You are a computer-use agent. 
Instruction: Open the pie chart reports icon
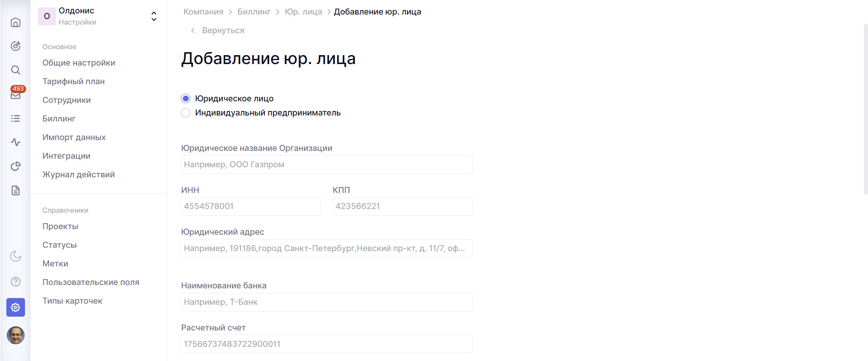click(15, 166)
